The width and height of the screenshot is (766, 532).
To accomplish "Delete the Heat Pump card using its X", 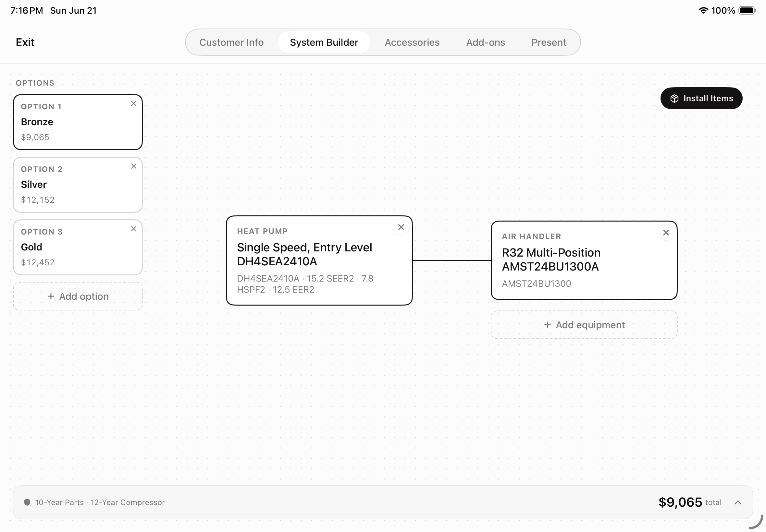I will point(401,227).
